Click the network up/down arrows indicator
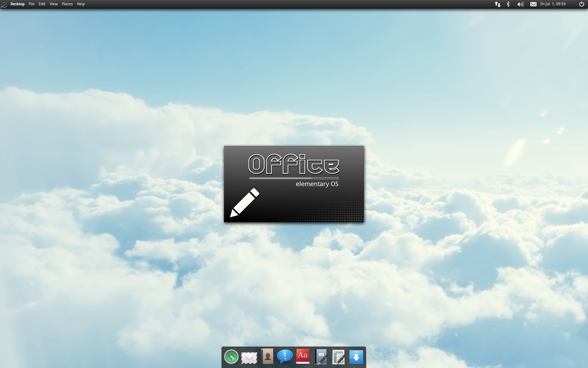 point(497,4)
